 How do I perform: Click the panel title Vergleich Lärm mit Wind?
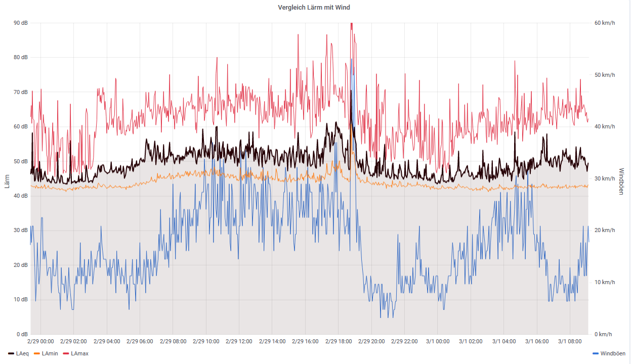coord(314,8)
